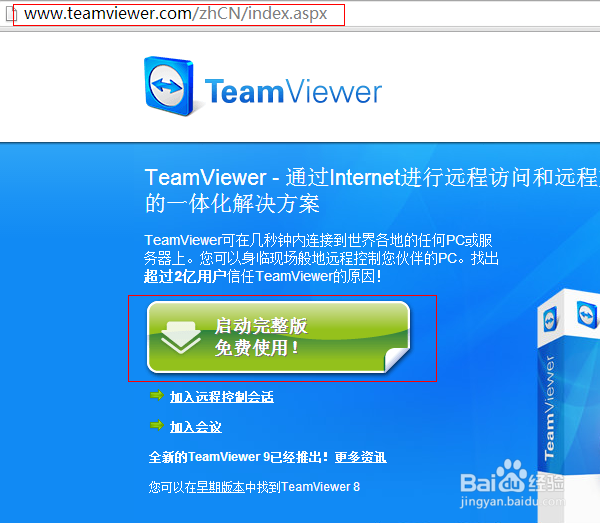
Task: Click the green 启动完整版 免费使用 download button
Action: pos(279,337)
